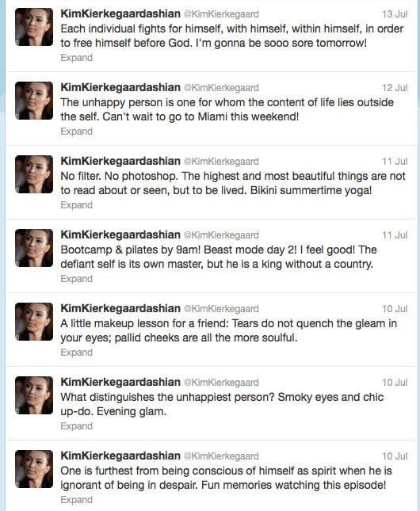Click avatar next to 'No filter. No photoshop' tweet

pyautogui.click(x=34, y=174)
